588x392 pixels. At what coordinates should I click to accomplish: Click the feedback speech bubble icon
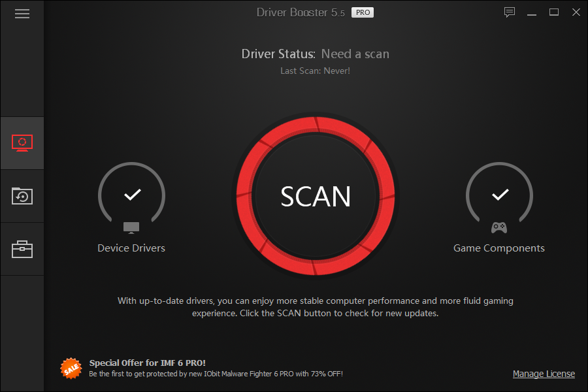pyautogui.click(x=509, y=12)
